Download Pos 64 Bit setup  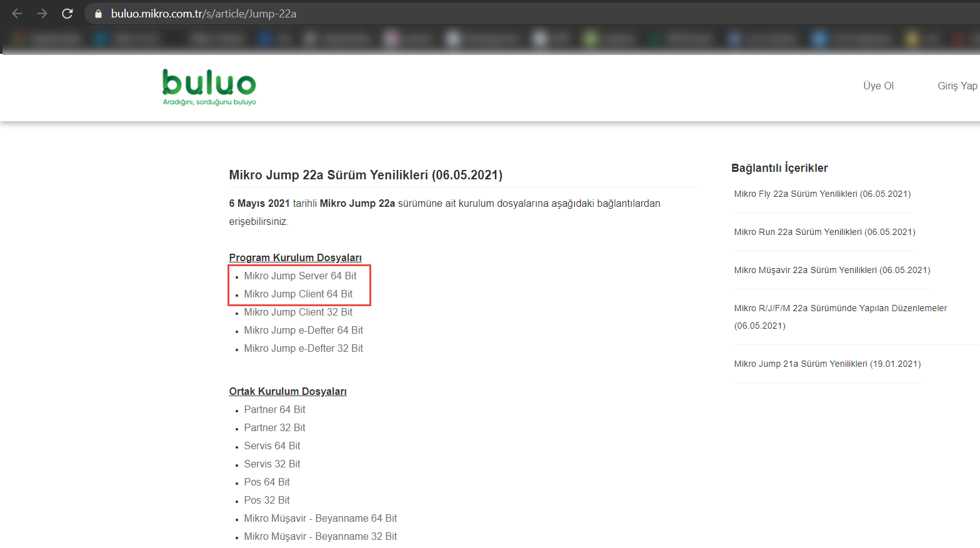coord(267,482)
